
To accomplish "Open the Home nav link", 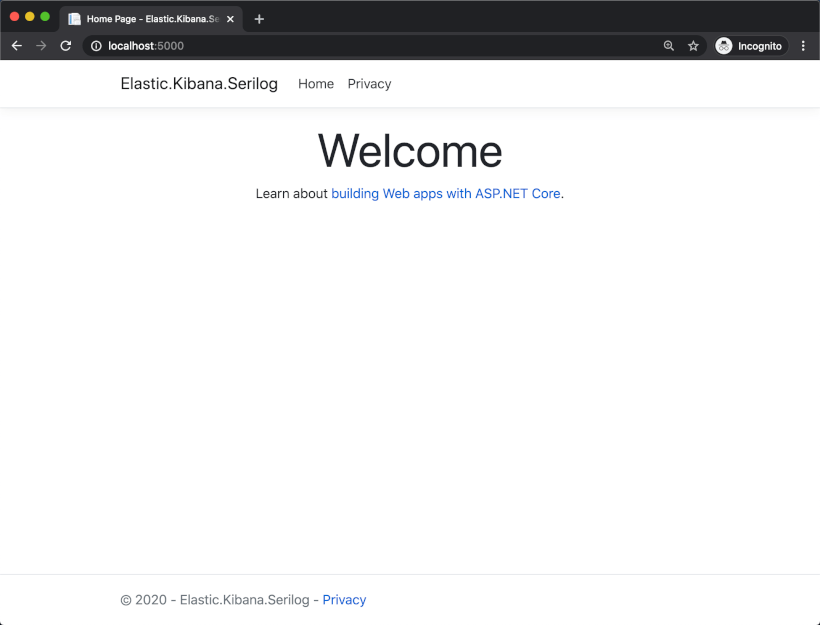I will 316,84.
